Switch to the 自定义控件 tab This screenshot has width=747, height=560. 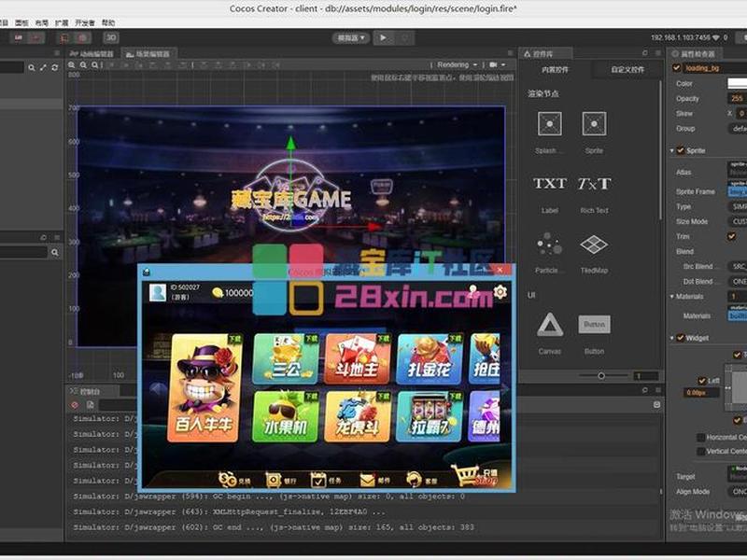point(627,69)
